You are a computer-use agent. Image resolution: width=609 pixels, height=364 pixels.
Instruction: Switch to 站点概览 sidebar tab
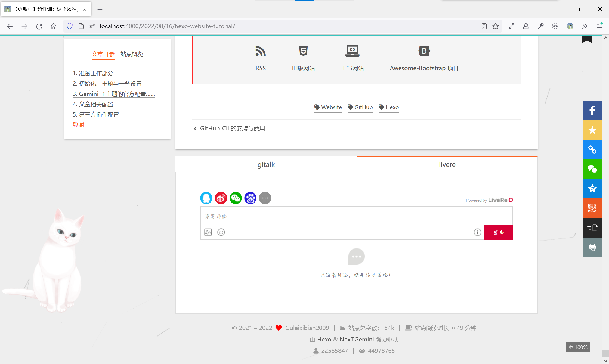tap(132, 54)
